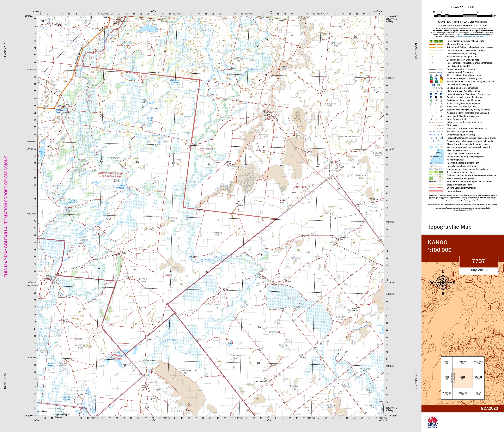Click the Airport symbol in the legend
Image resolution: width=504 pixels, height=432 pixels.
(431, 76)
